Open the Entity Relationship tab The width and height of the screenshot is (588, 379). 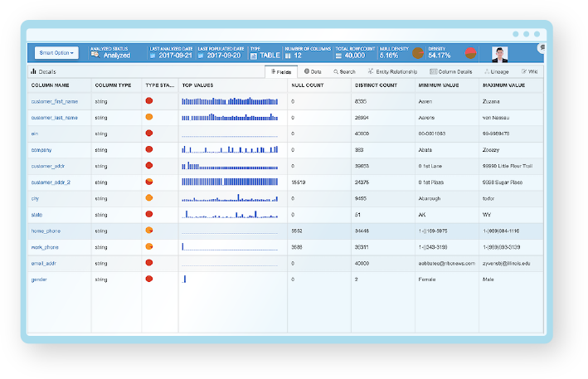point(392,71)
